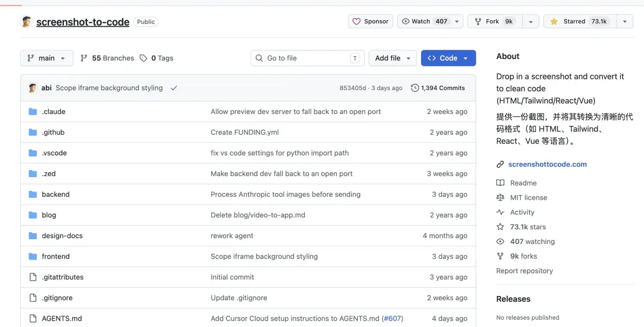Click the commit status checkmark icon
Image resolution: width=644 pixels, height=327 pixels.
(174, 88)
